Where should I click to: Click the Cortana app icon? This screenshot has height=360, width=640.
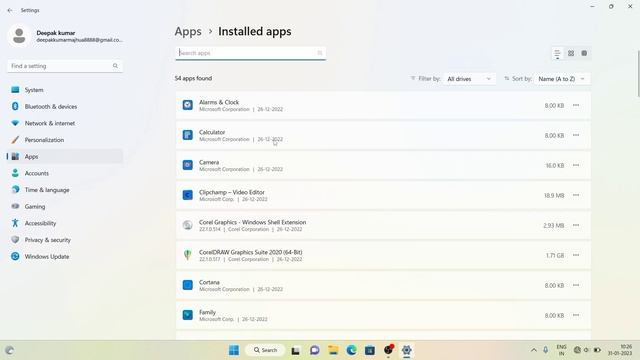[187, 285]
